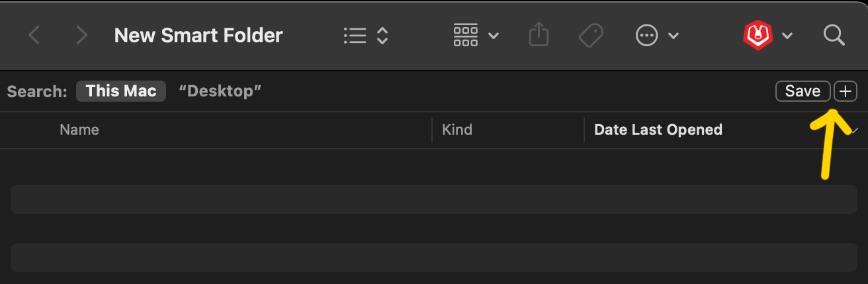Select the "Desktop" search scope
Image resolution: width=868 pixels, height=284 pixels.
[x=220, y=91]
